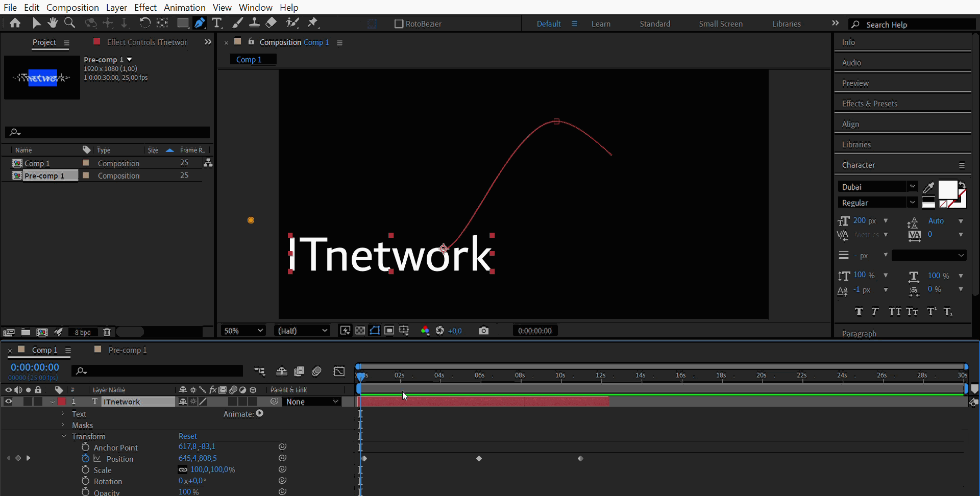Reset the Transform properties

pos(187,436)
